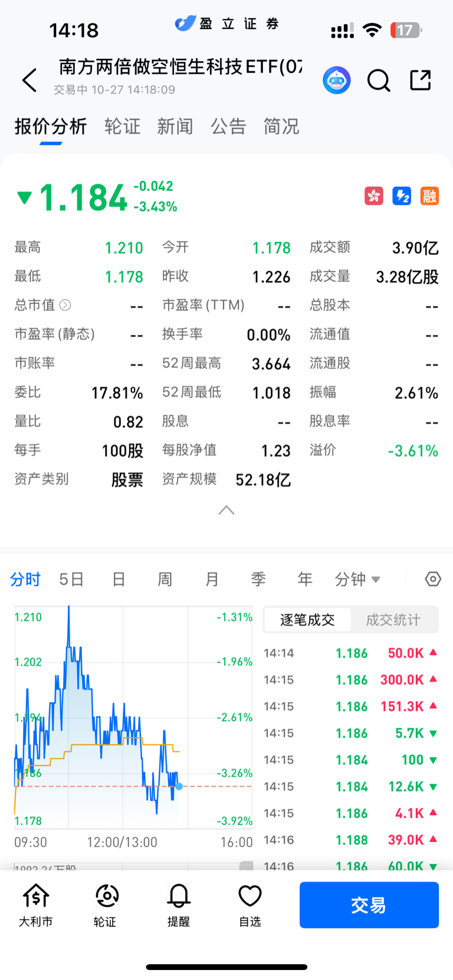Viewport: 453px width, 980px height.
Task: Open the robot AI assistant icon
Action: tap(337, 80)
